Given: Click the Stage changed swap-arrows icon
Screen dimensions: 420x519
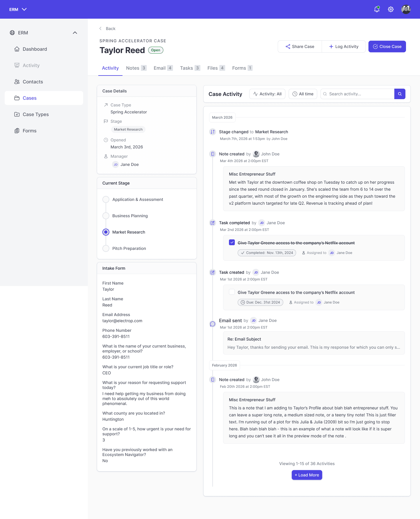Looking at the screenshot, I should (213, 132).
